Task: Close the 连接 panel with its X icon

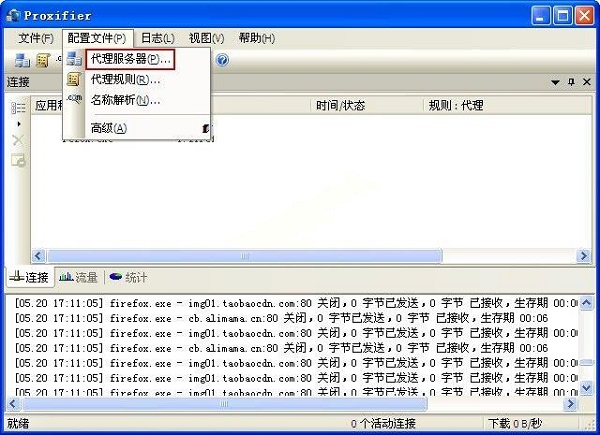Action: [x=586, y=82]
